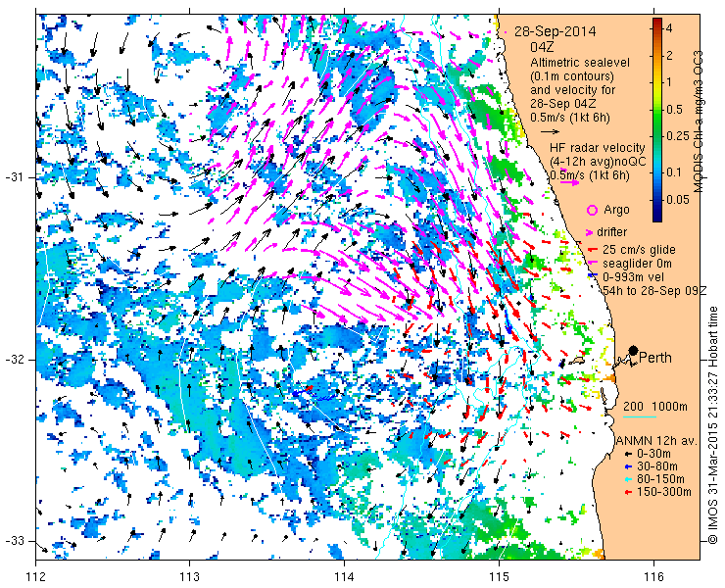Click the 200 1000m depth label
This screenshot has width=725, height=588.
pos(655,407)
